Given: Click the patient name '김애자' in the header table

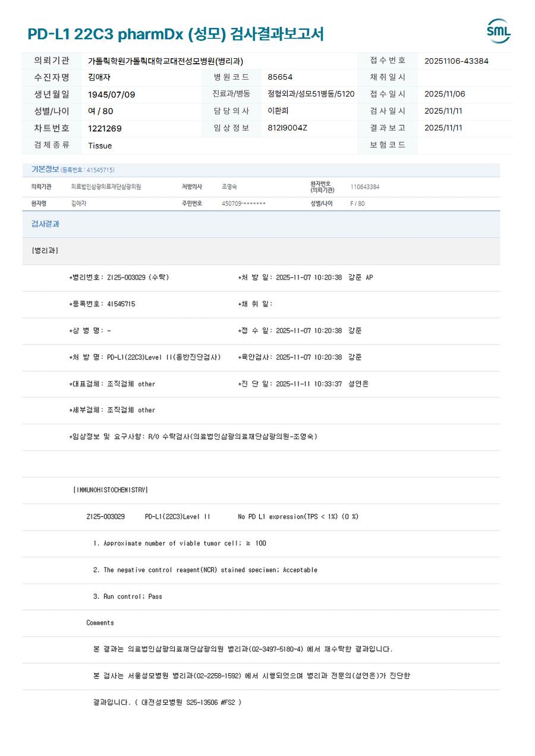Looking at the screenshot, I should tap(99, 77).
